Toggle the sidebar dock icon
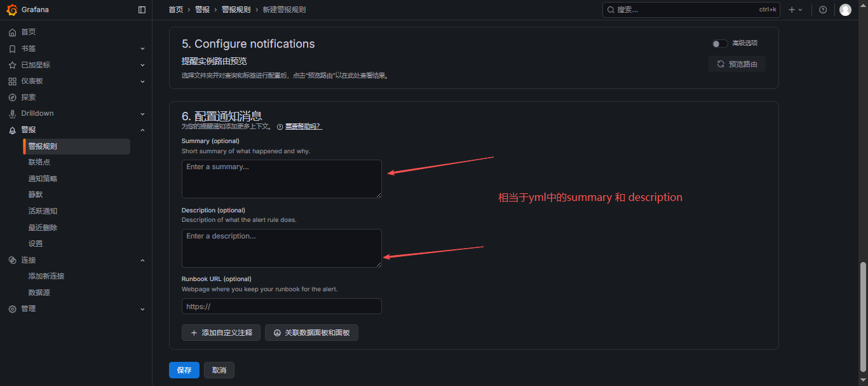This screenshot has width=868, height=386. (x=142, y=10)
